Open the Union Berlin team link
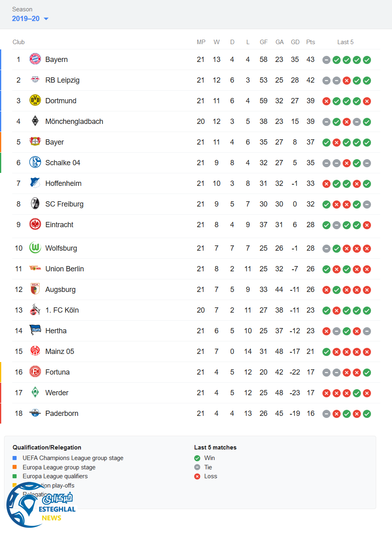The width and height of the screenshot is (392, 539). pyautogui.click(x=64, y=269)
